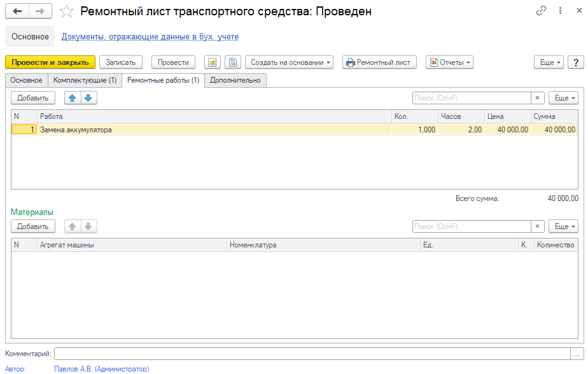588x374 pixels.
Task: Open the accounting documents link
Action: [x=150, y=37]
